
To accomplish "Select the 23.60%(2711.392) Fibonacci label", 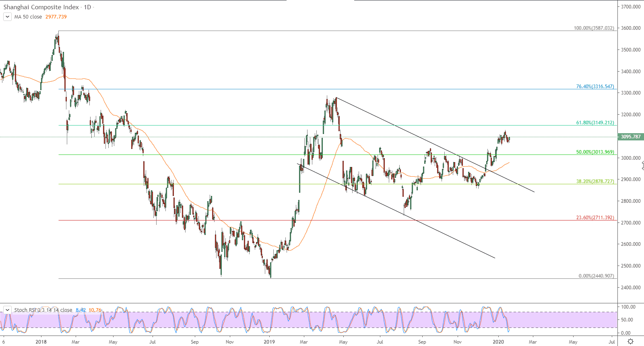I will (x=595, y=218).
